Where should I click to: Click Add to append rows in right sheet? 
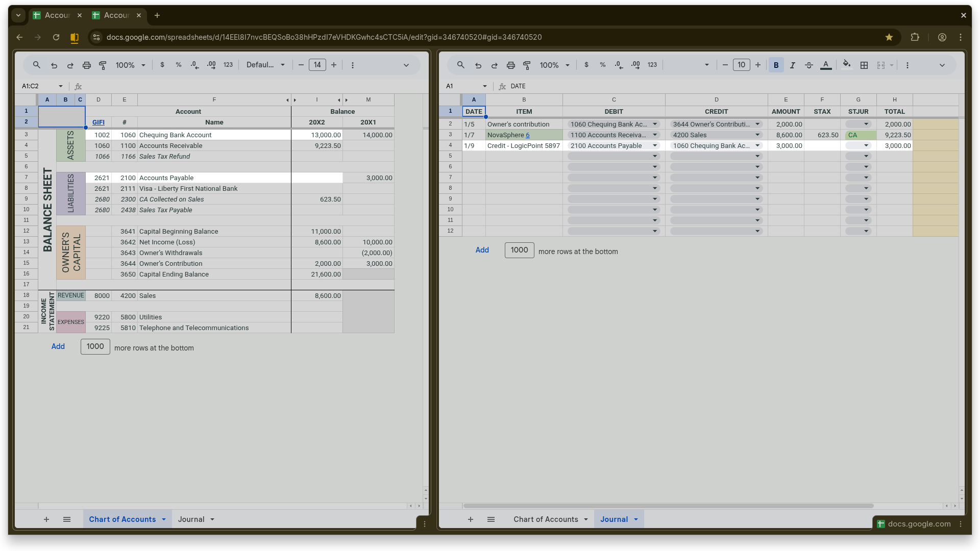481,250
